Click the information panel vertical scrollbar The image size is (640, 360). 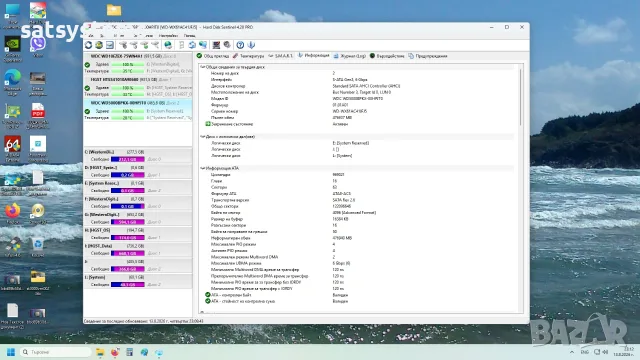[520, 97]
